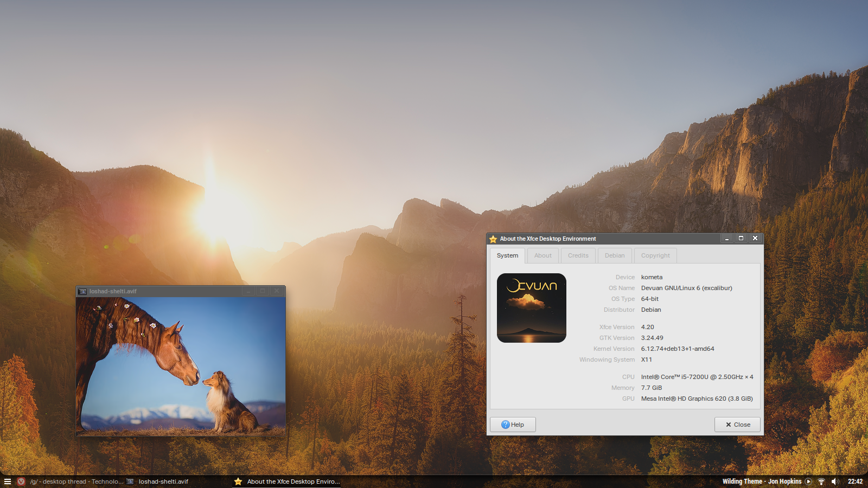Click the 'OS Name' field label

click(621, 288)
